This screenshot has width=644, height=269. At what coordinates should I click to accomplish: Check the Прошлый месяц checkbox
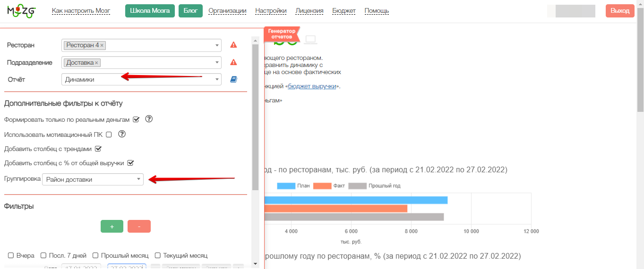pyautogui.click(x=95, y=255)
